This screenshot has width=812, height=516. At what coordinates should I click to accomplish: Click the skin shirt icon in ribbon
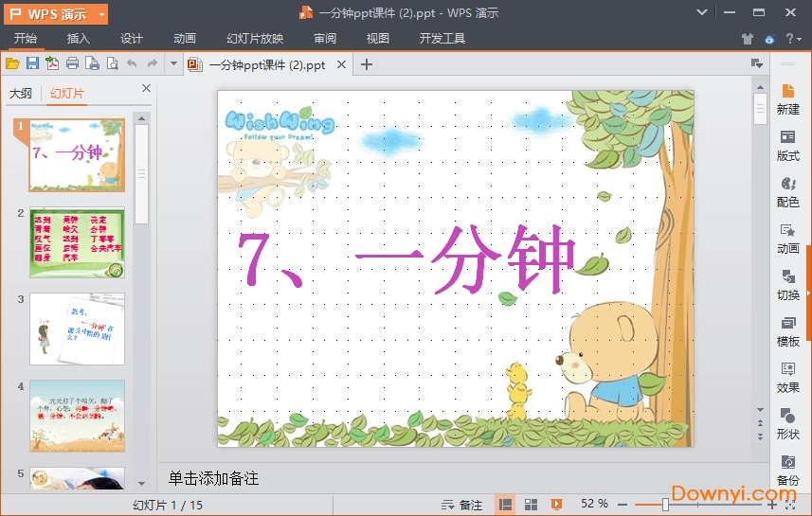coord(747,39)
